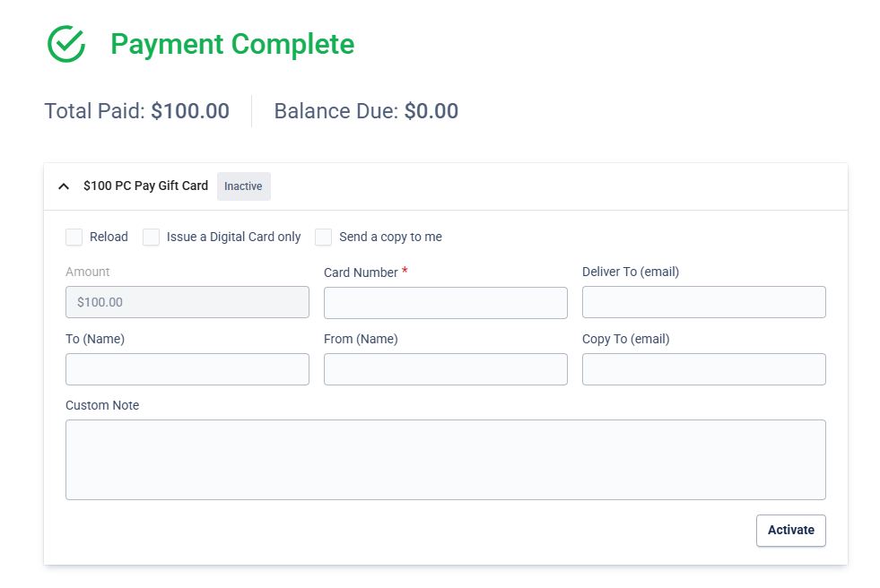Click inside the Custom Note text area
The height and width of the screenshot is (588, 880).
446,460
